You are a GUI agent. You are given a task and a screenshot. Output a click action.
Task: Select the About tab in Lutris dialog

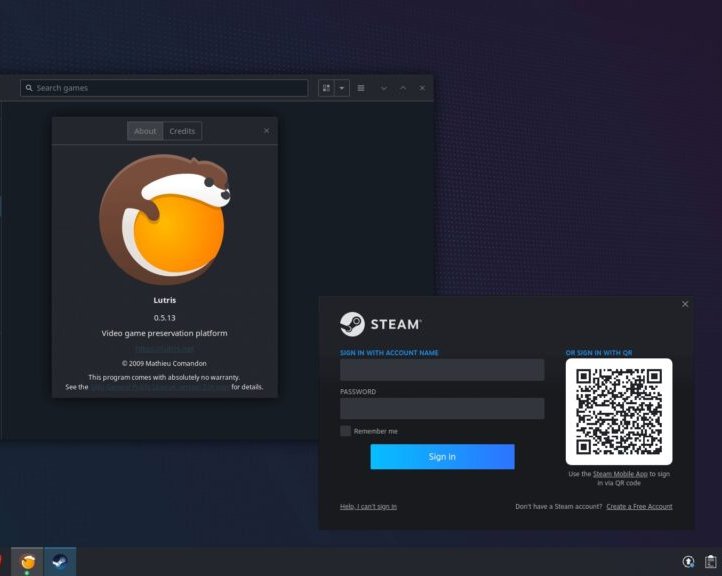pos(145,131)
